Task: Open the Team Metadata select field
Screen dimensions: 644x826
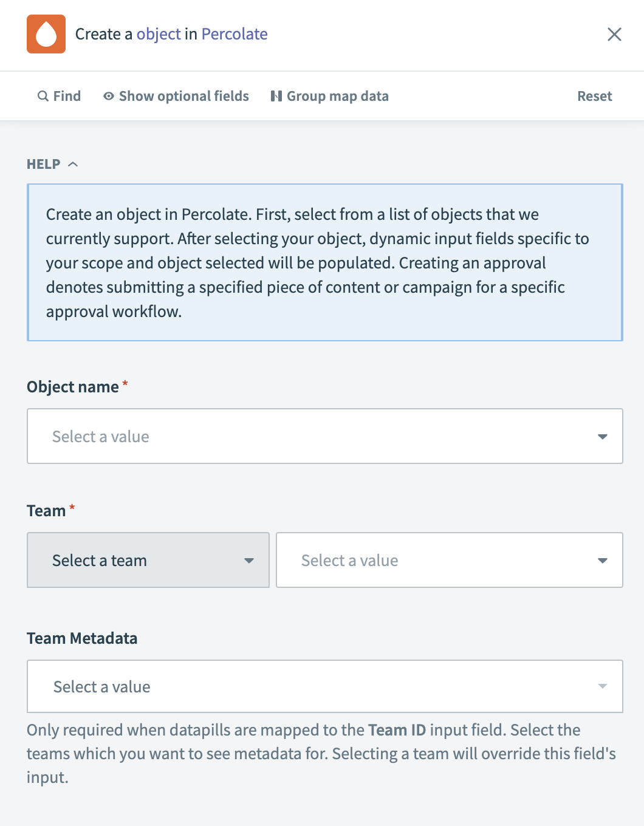Action: click(325, 686)
